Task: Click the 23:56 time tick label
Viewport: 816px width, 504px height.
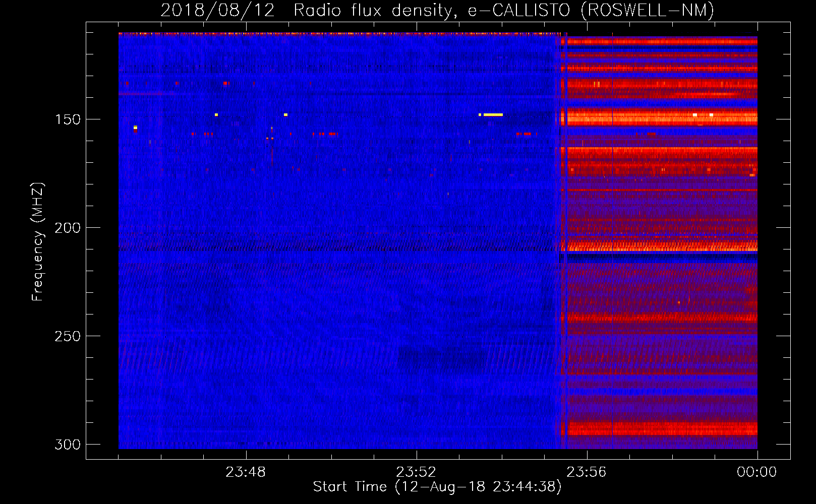Action: click(x=587, y=472)
